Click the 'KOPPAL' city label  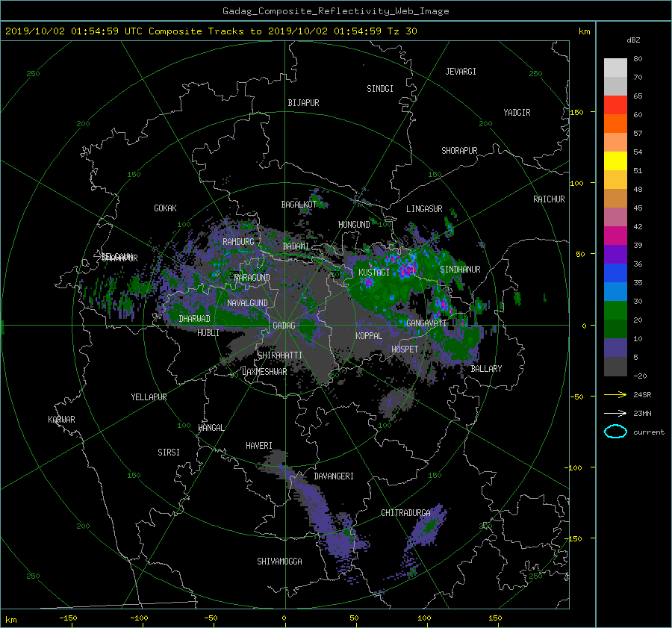[369, 336]
